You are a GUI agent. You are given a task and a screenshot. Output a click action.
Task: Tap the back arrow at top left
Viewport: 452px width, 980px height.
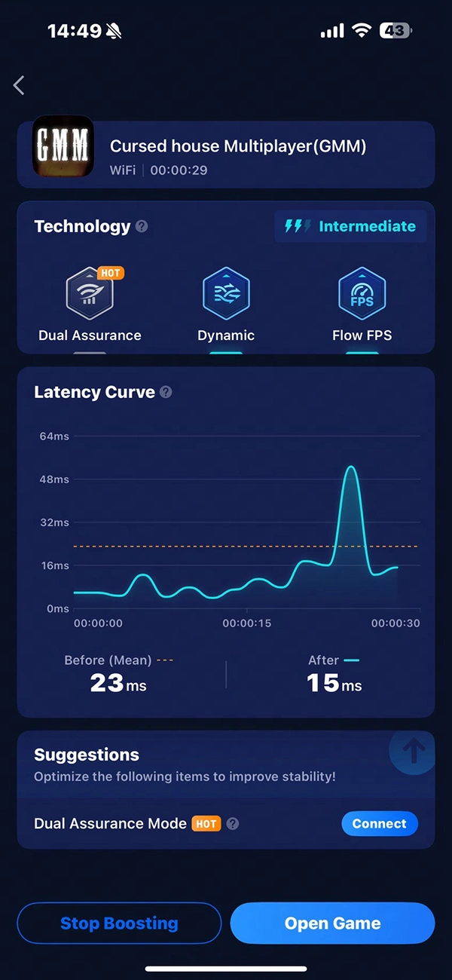[x=20, y=85]
